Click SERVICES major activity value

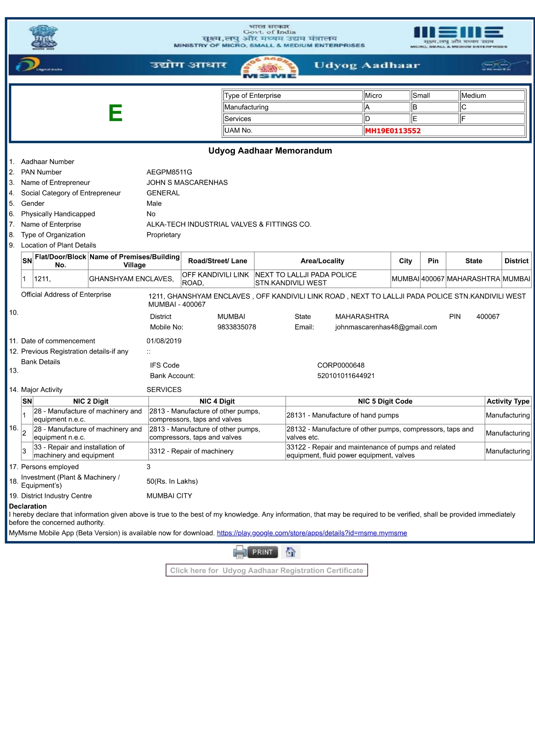[x=164, y=389]
